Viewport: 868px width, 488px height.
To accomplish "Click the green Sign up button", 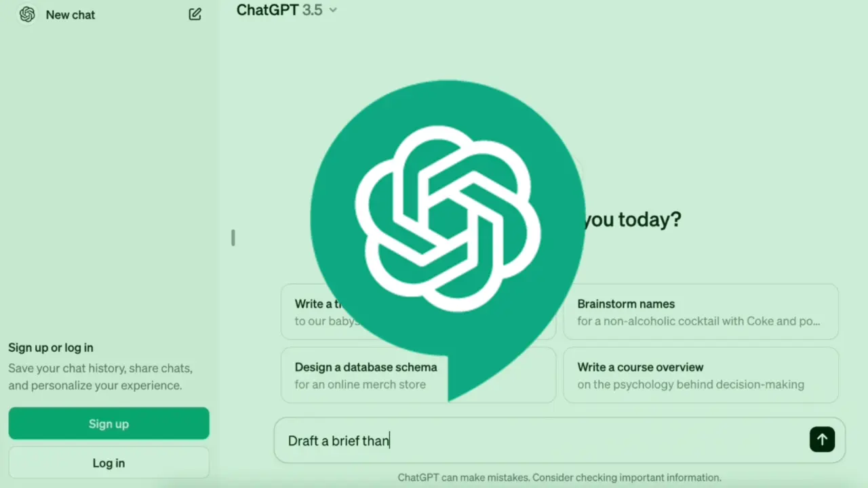I will (108, 424).
